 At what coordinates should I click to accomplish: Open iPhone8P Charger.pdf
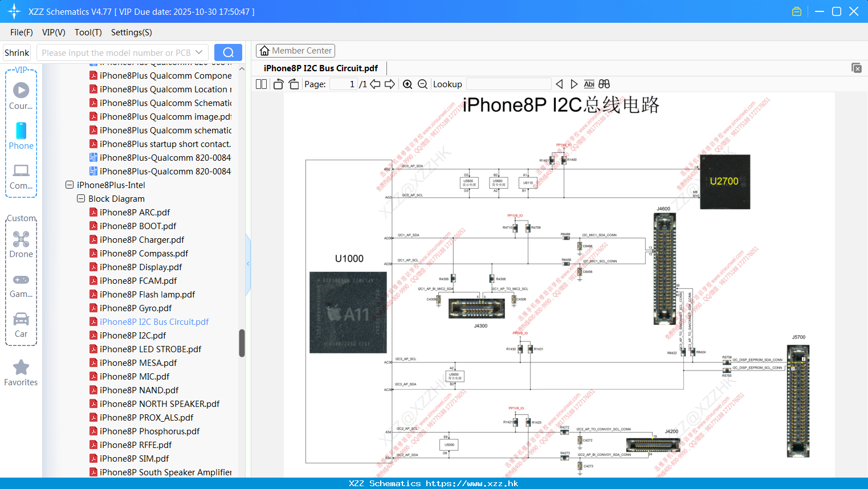(x=142, y=239)
